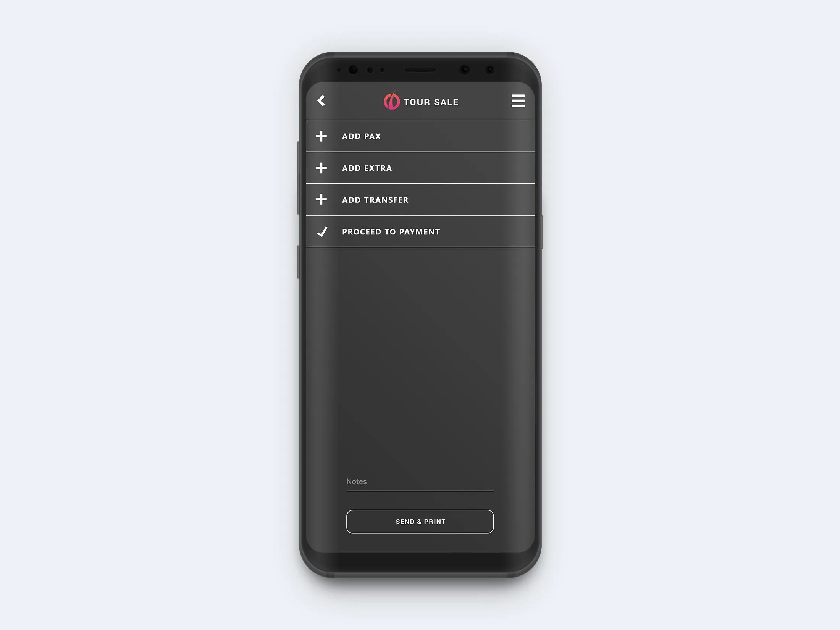Click the SEND & PRINT button
The width and height of the screenshot is (840, 630).
pos(420,522)
